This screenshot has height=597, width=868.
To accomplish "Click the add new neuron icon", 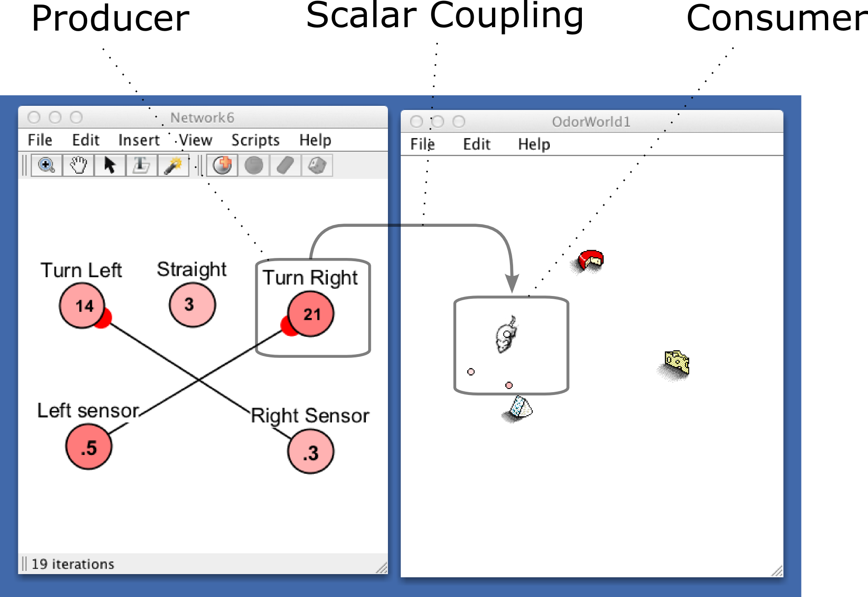I will pyautogui.click(x=223, y=165).
